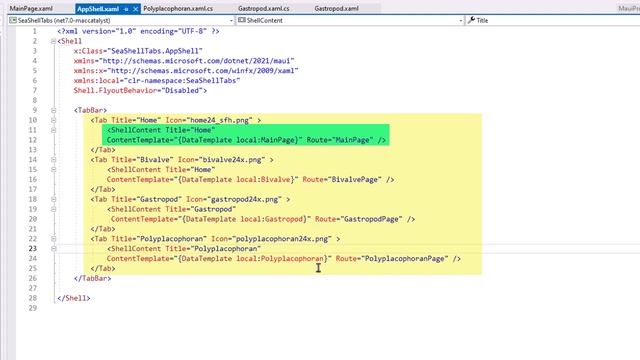Viewport: 640px width, 360px height.
Task: Click the "bivalve24x.png" icon value
Action: pos(232,160)
